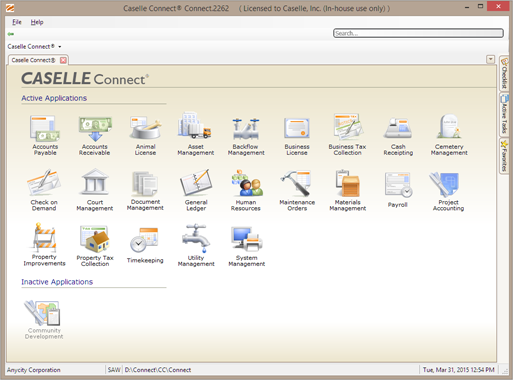Close the Caselle Connect tab

(x=63, y=60)
